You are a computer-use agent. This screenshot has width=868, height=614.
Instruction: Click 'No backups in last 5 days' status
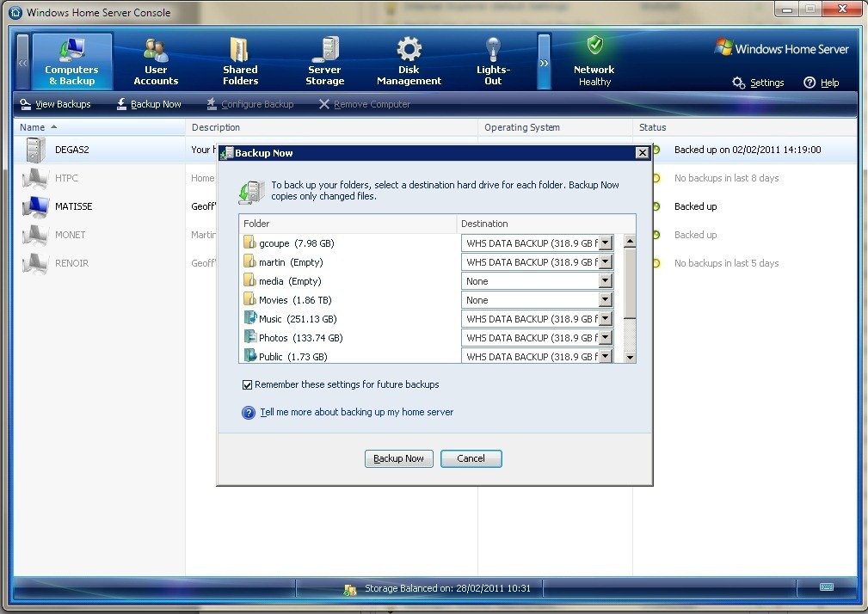coord(726,263)
